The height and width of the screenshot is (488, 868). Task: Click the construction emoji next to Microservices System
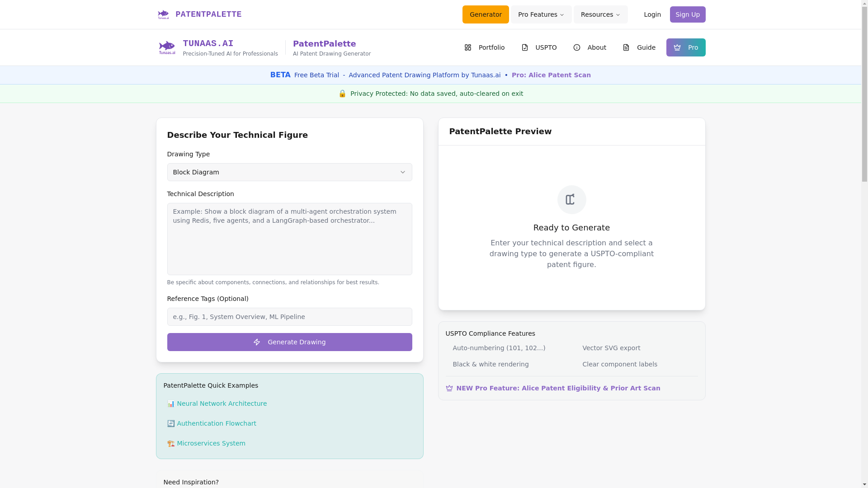tap(171, 443)
